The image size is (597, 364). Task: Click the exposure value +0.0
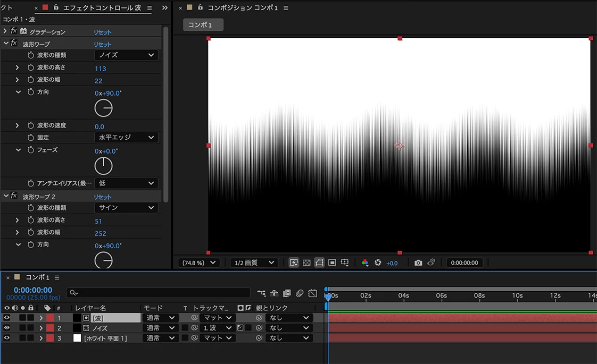pos(392,263)
